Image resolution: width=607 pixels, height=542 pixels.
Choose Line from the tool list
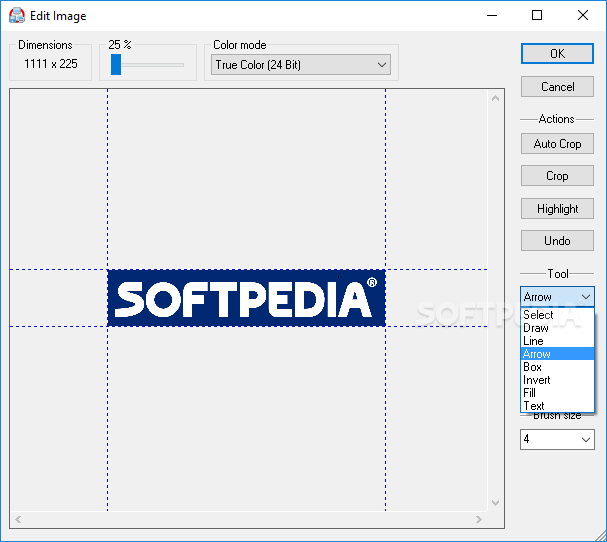(x=557, y=341)
